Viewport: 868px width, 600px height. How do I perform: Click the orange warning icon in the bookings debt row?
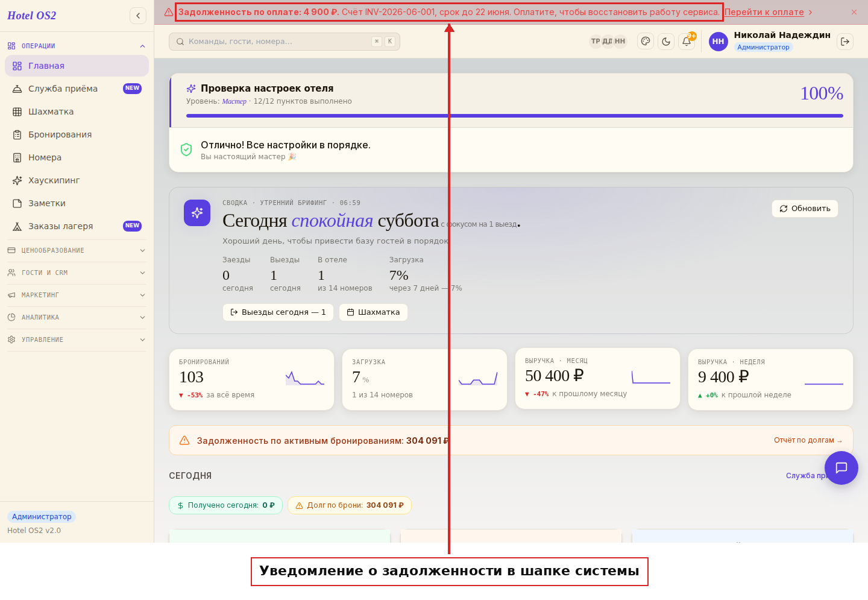coord(184,440)
